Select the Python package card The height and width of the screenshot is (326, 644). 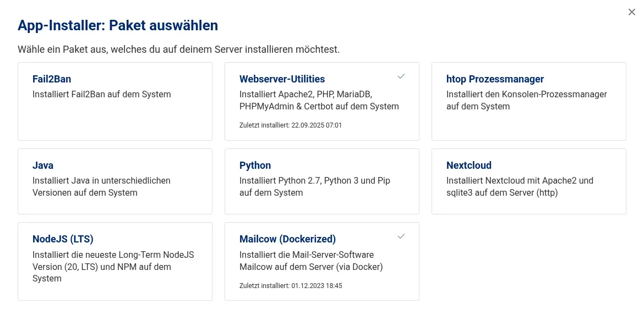(x=322, y=181)
